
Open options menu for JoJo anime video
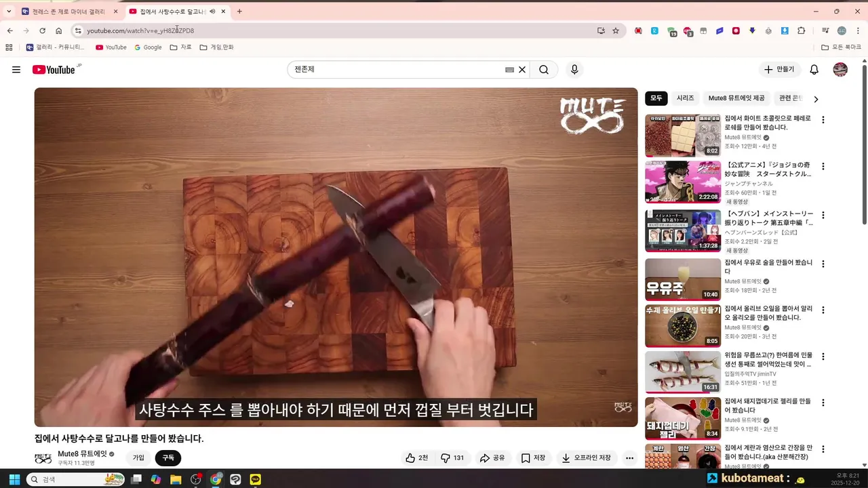823,166
